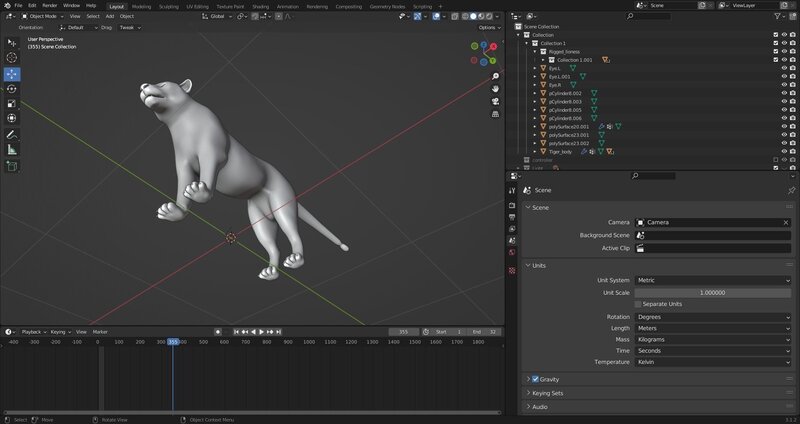Activate the Rotate tool

tap(12, 88)
